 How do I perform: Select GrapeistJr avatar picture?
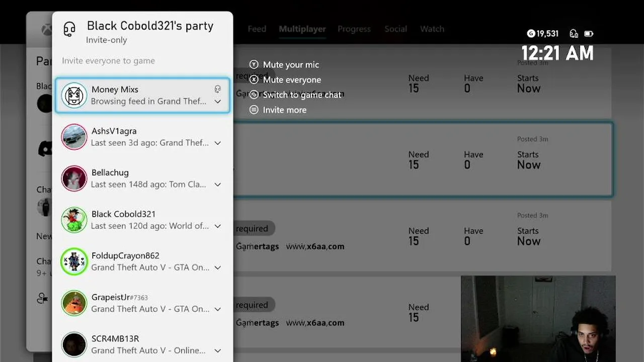click(x=74, y=303)
